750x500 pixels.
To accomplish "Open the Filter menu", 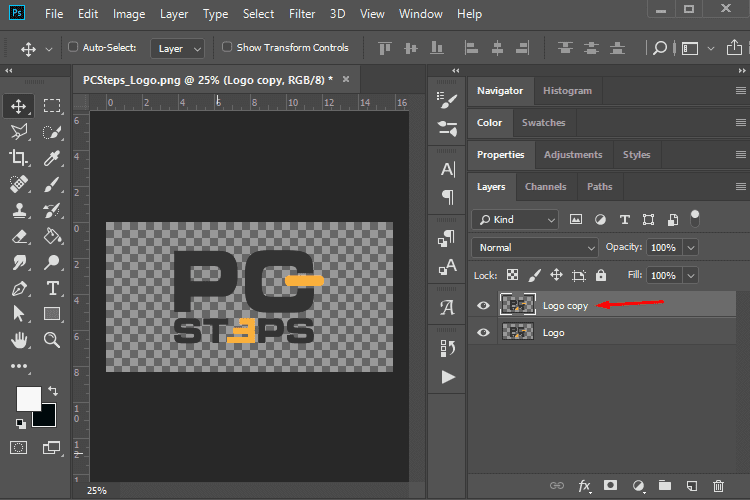I will point(302,14).
